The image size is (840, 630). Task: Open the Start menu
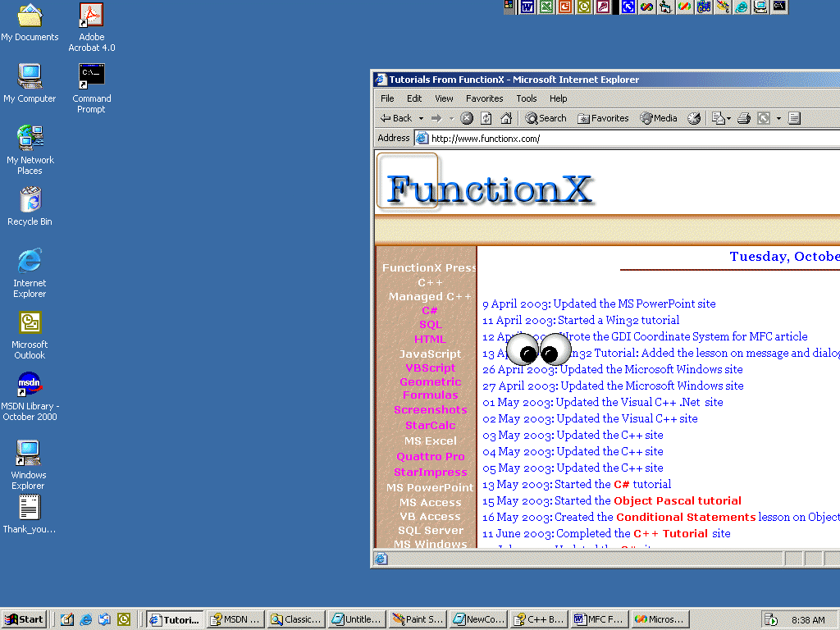pyautogui.click(x=25, y=620)
